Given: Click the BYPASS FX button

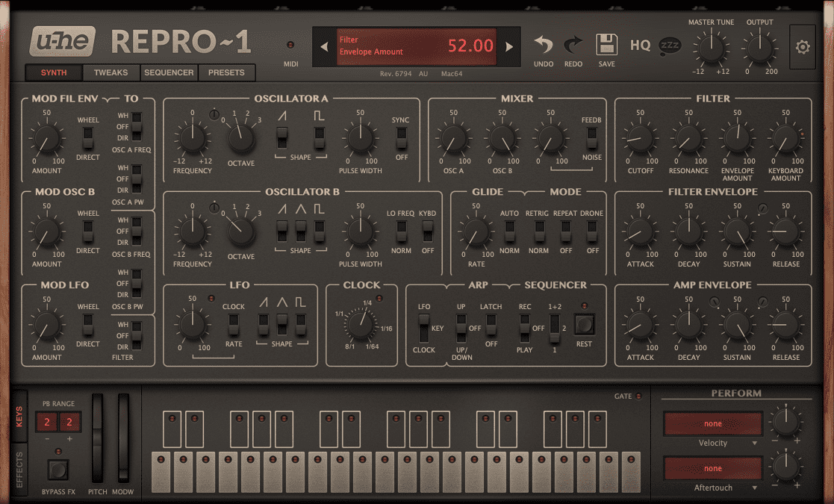Looking at the screenshot, I should click(58, 470).
